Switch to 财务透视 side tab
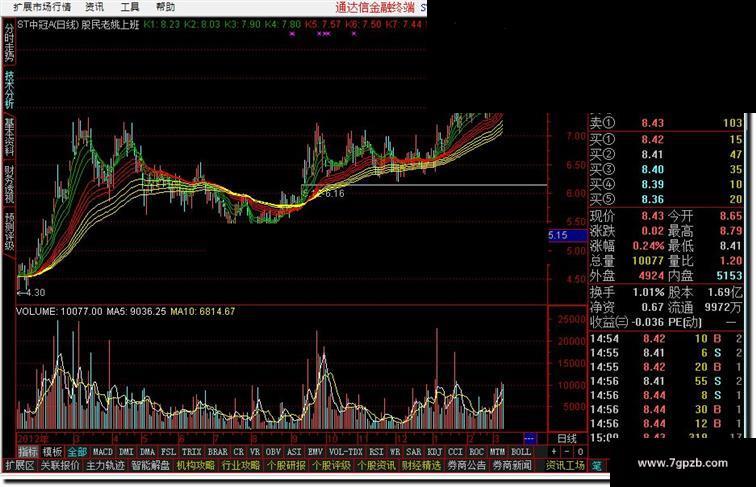The width and height of the screenshot is (756, 487). 9,184
